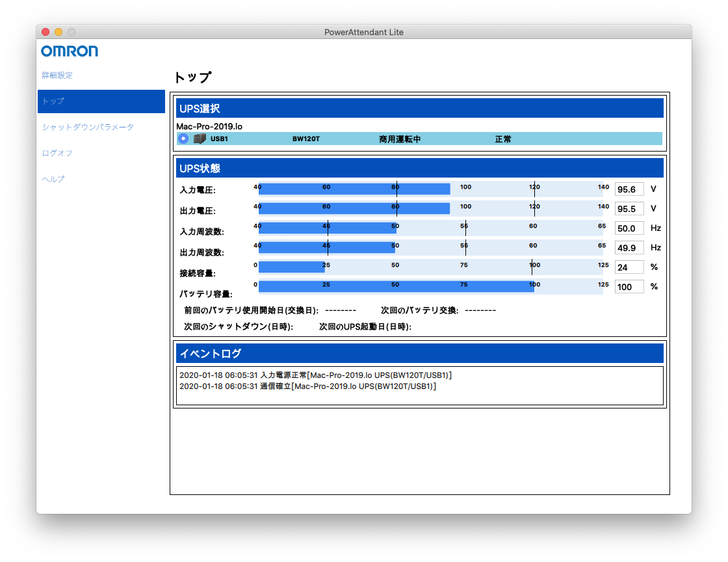
Task: Click the 接続容量 percentage field showing 24
Action: pyautogui.click(x=629, y=267)
